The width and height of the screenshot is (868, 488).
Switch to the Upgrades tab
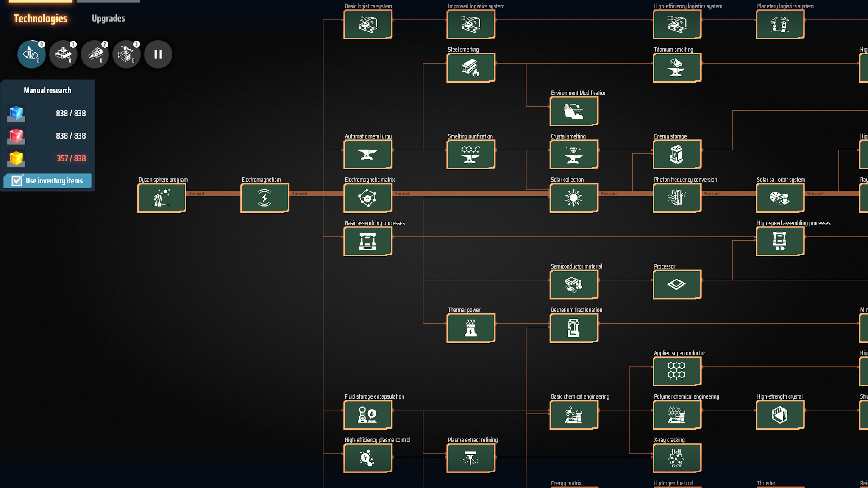tap(108, 18)
